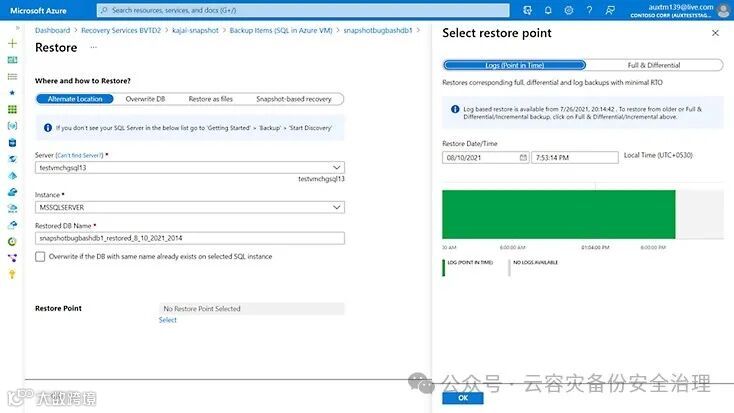Click the blue pyramid sidebar icon
734x413 pixels.
(13, 176)
